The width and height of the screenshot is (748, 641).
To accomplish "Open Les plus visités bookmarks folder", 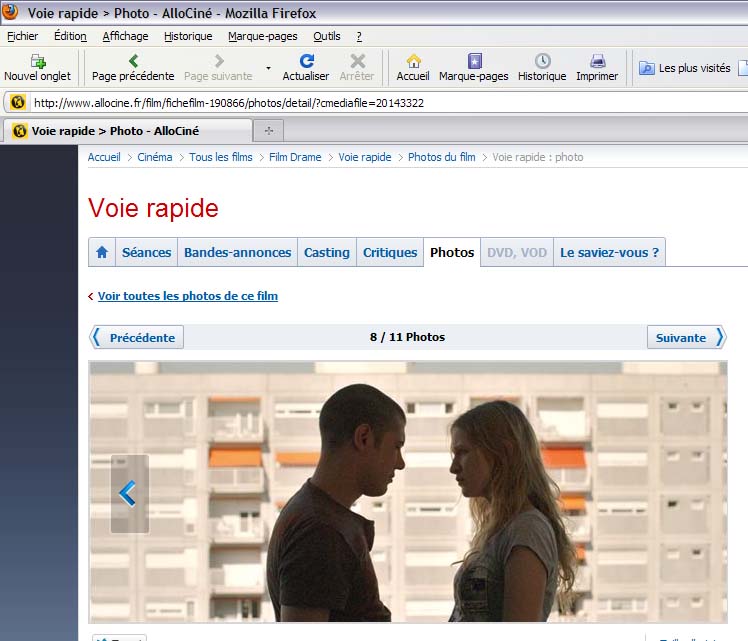I will [x=685, y=68].
